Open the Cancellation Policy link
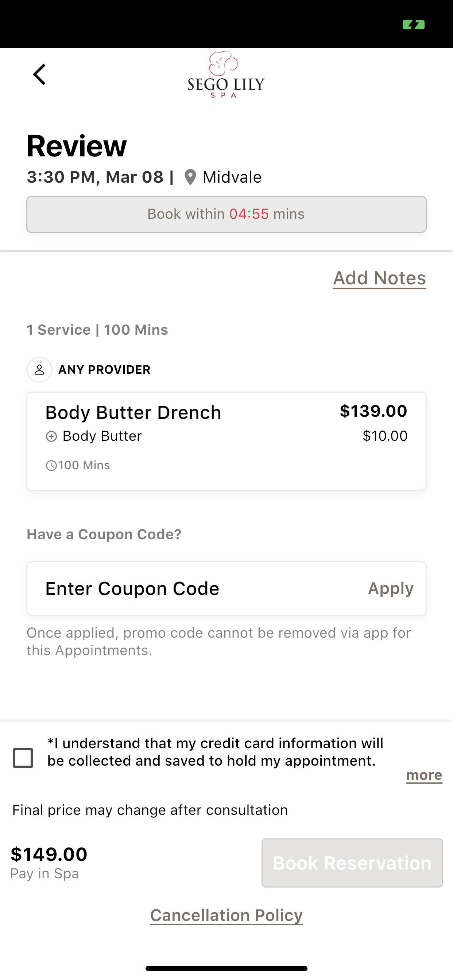This screenshot has width=453, height=980. (226, 916)
